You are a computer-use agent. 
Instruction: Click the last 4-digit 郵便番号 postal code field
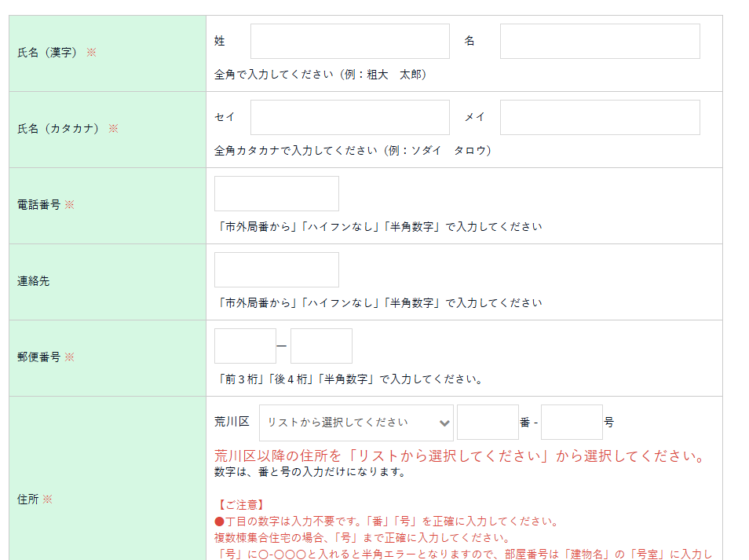click(321, 346)
